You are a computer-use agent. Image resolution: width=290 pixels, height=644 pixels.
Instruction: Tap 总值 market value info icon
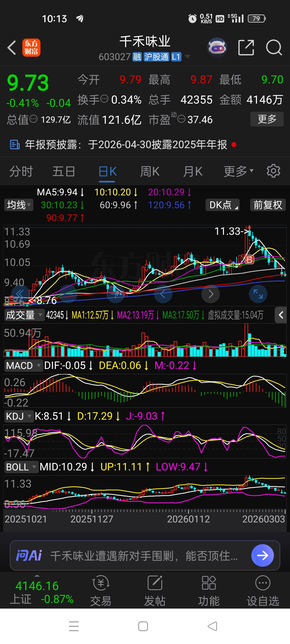point(33,119)
